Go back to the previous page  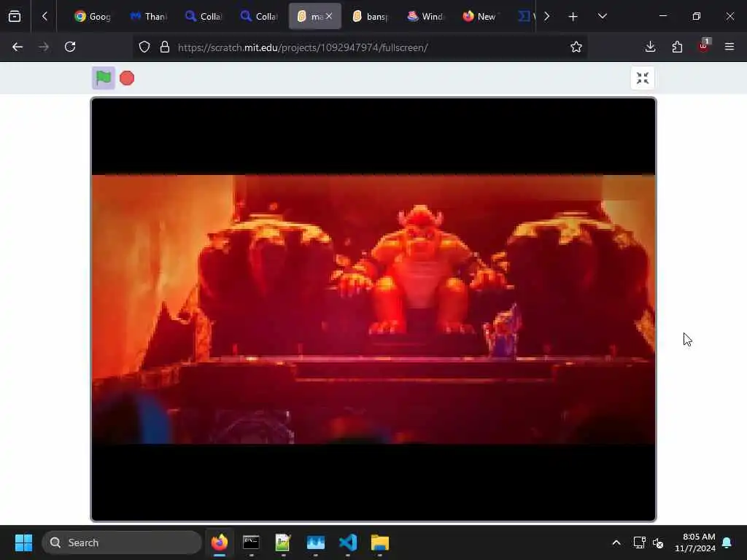click(x=18, y=47)
